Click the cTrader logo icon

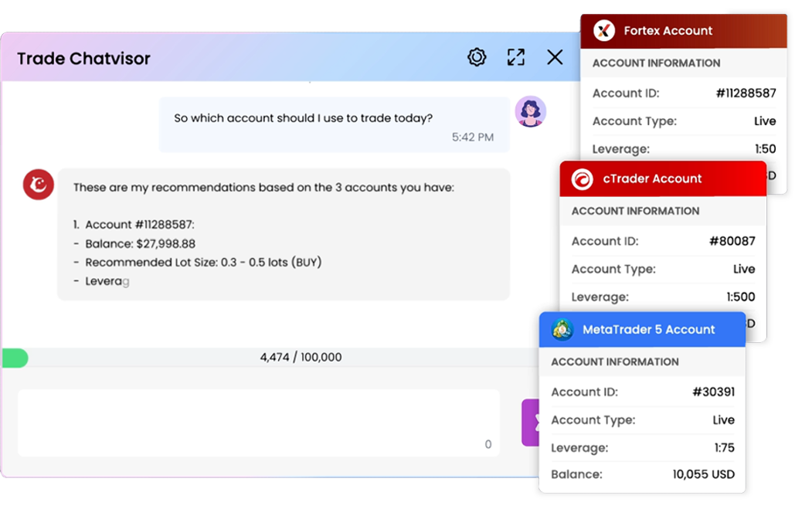tap(582, 178)
